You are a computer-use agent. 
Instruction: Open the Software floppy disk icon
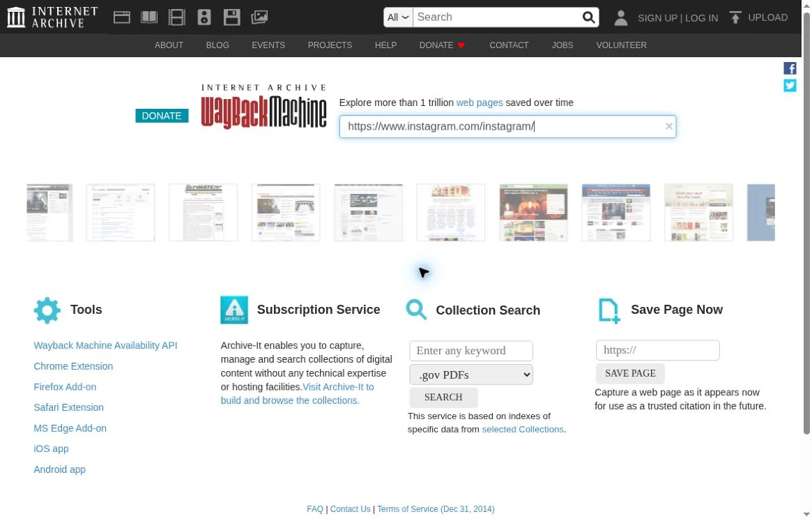click(231, 17)
